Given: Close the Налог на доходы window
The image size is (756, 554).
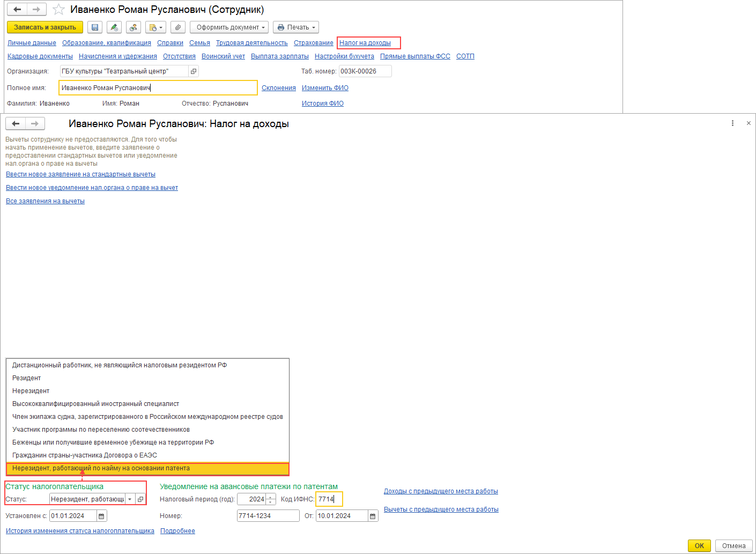Looking at the screenshot, I should click(x=748, y=123).
